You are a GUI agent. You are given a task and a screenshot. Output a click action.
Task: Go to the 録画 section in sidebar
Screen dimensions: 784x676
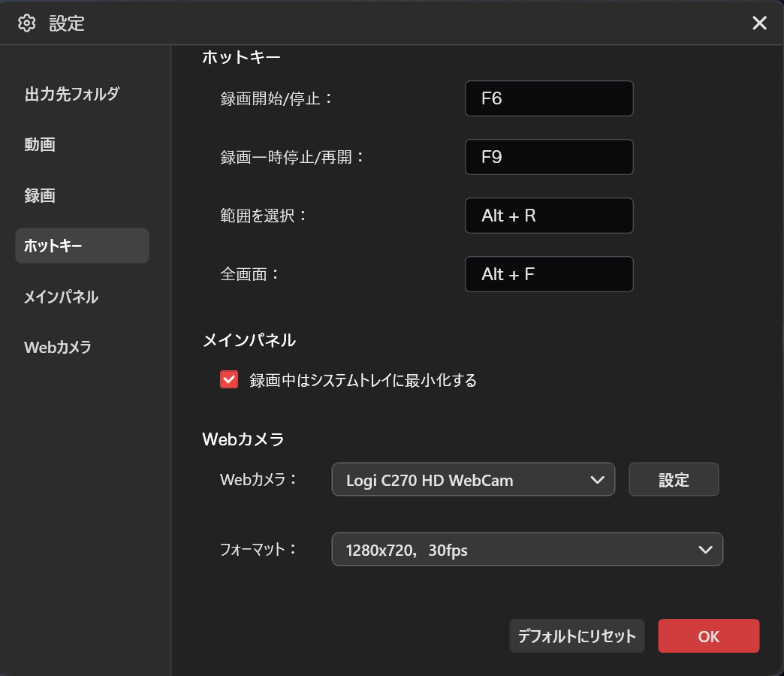point(40,196)
